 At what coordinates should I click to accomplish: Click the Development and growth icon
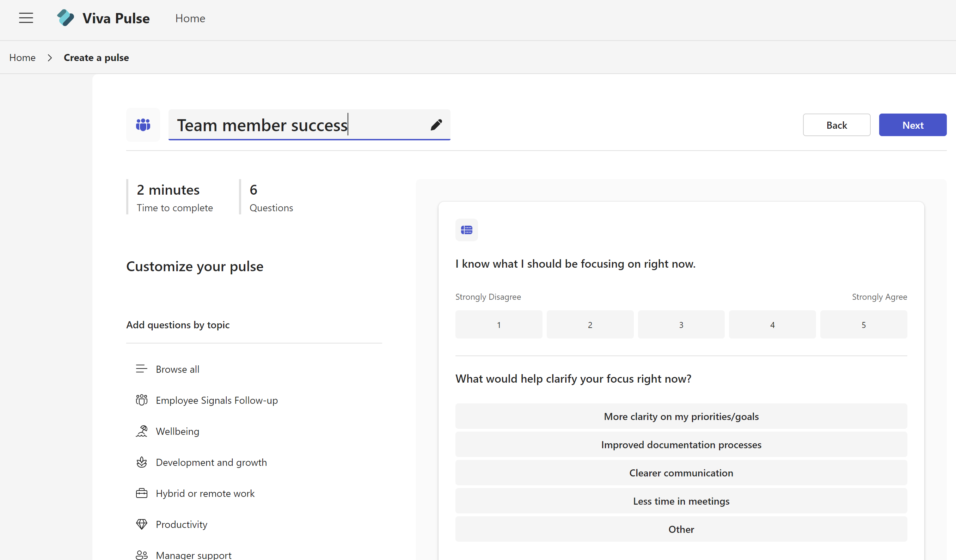click(x=141, y=462)
